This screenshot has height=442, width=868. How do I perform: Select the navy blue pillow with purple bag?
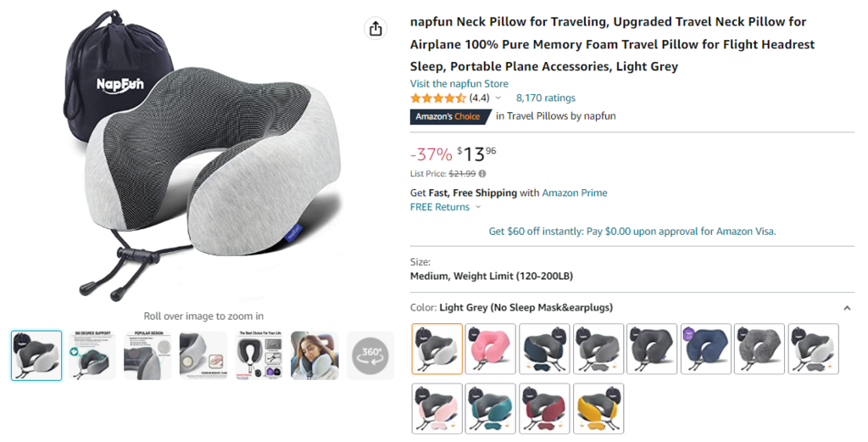[705, 349]
